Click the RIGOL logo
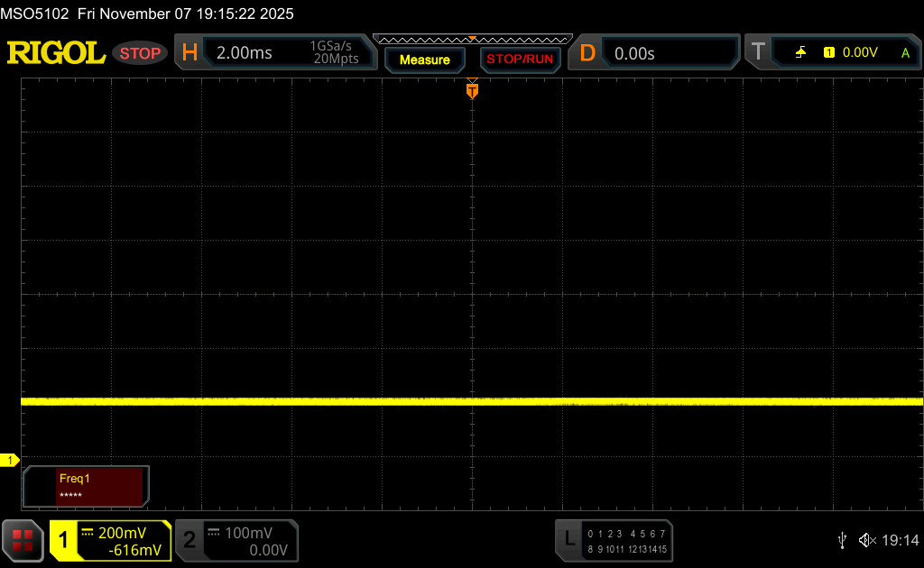This screenshot has height=568, width=924. coord(56,53)
